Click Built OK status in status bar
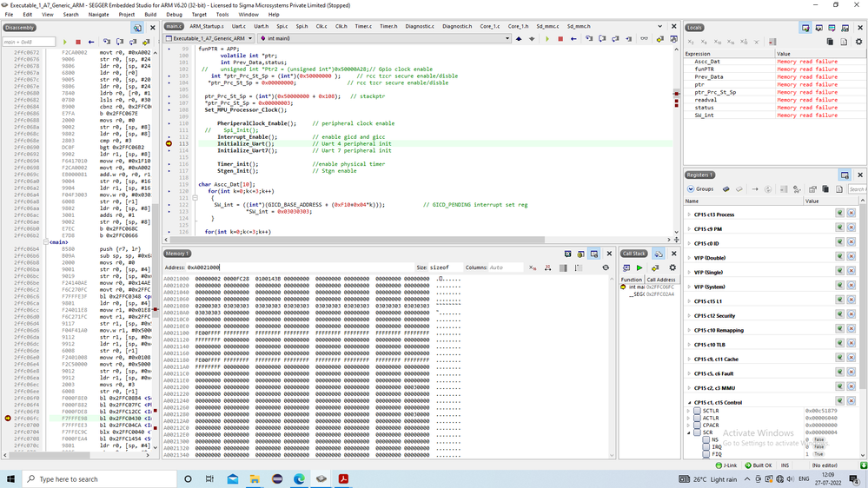This screenshot has width=868, height=488. 759,465
